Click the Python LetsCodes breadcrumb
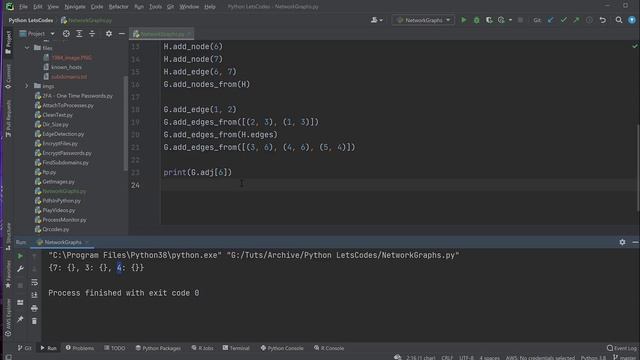Image resolution: width=640 pixels, height=360 pixels. tap(31, 20)
